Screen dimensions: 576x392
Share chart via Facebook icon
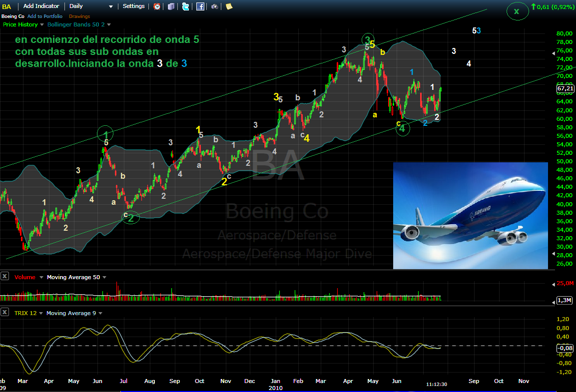click(200, 6)
